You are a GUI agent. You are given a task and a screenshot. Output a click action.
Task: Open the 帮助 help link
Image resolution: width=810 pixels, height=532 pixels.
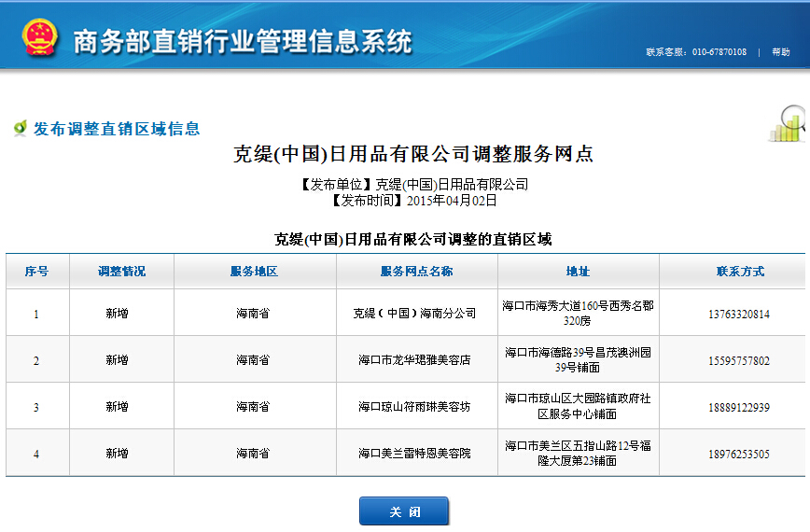tap(780, 52)
